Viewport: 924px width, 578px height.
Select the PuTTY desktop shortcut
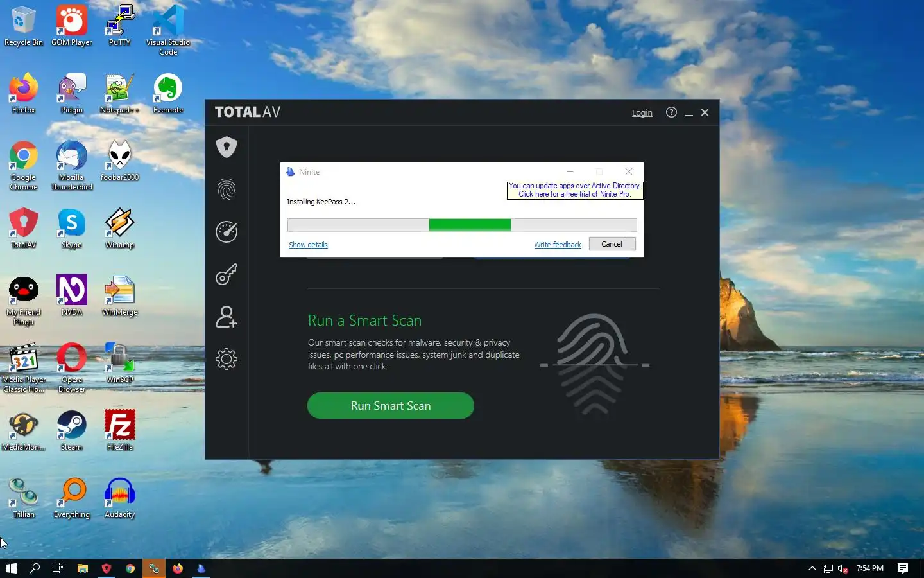coord(120,27)
